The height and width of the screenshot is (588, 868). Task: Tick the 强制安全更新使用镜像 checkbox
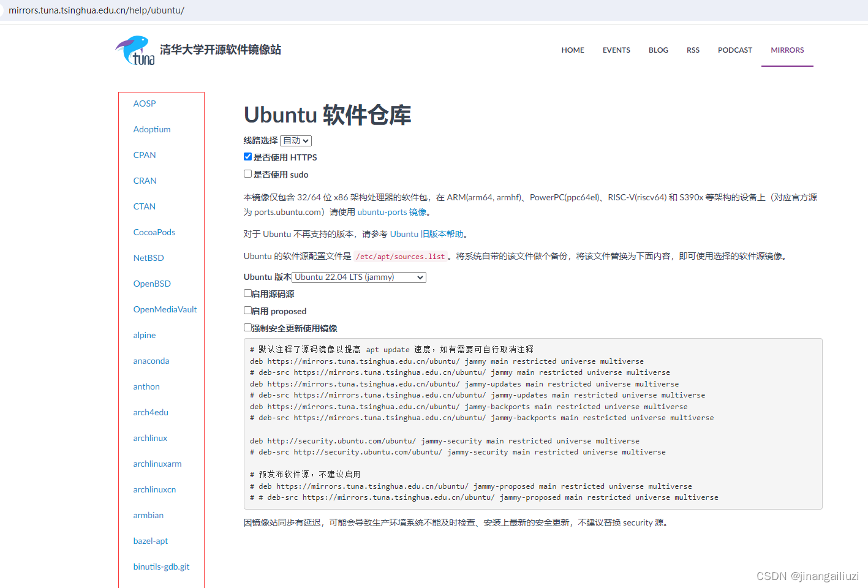[247, 328]
